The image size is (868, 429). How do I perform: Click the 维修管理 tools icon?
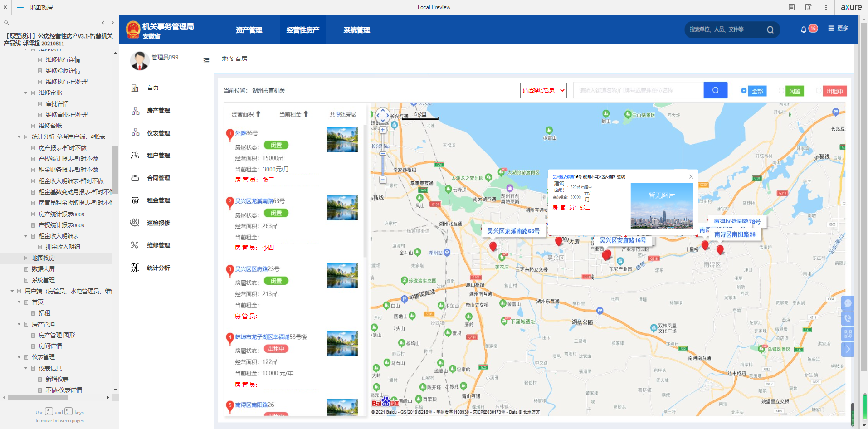click(135, 245)
